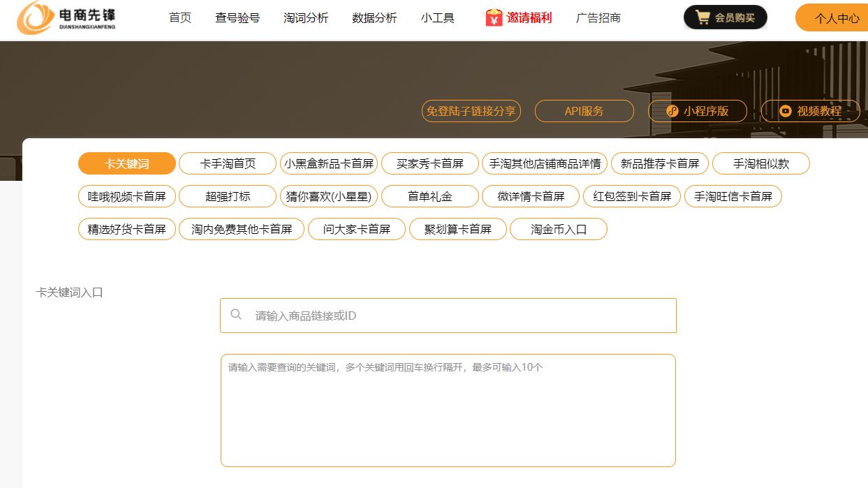868x488 pixels.
Task: Select the 小黑盒新品卡首屏 tab
Action: click(x=329, y=163)
